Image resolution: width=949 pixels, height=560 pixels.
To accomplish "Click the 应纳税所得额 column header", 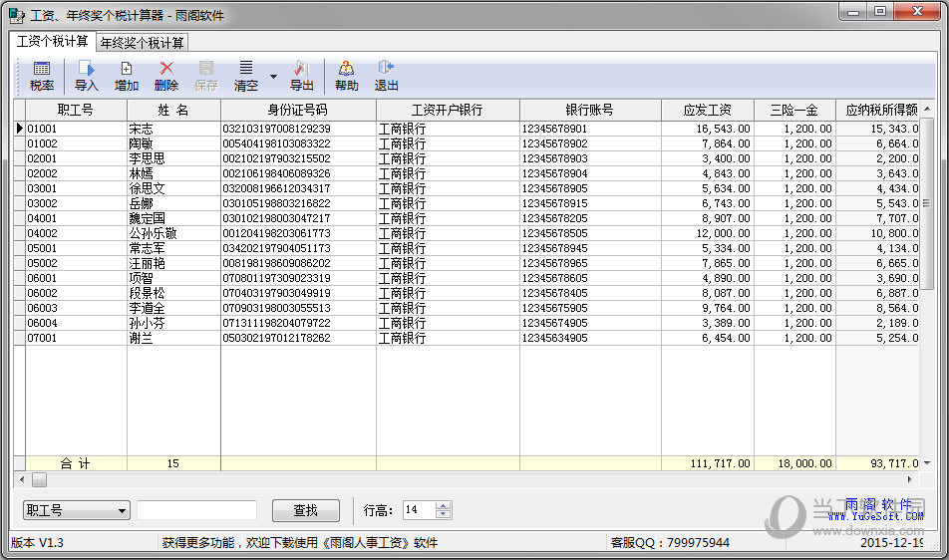I will 877,110.
